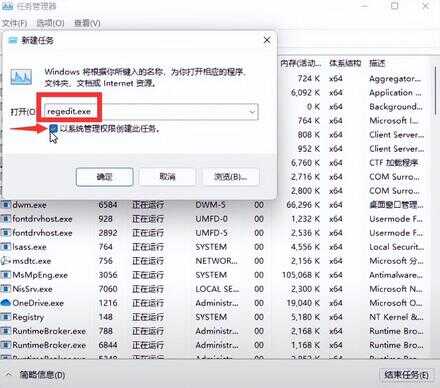The width and height of the screenshot is (440, 388).
Task: Open the 选项(O) menu
Action: click(x=50, y=23)
